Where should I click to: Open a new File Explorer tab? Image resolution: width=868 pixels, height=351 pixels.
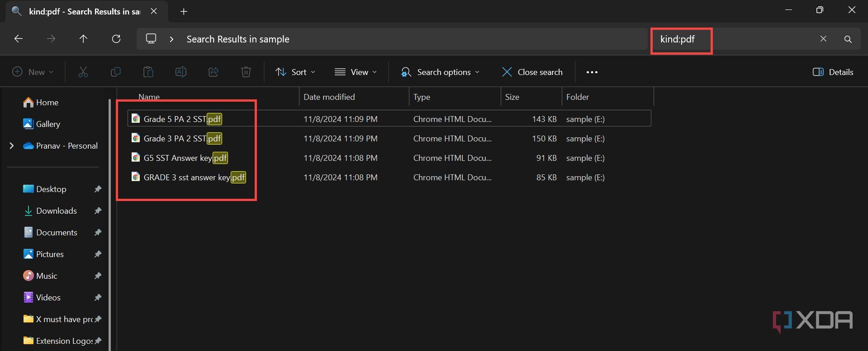point(184,12)
